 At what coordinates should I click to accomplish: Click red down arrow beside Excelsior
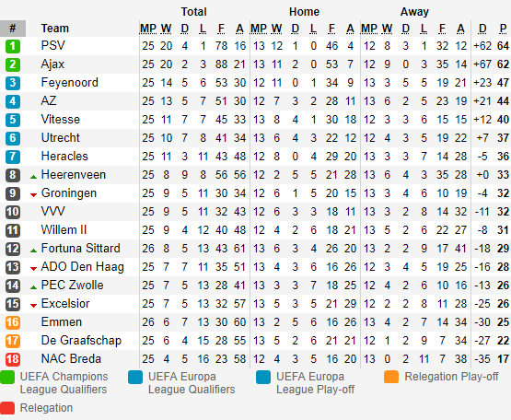[x=33, y=306]
